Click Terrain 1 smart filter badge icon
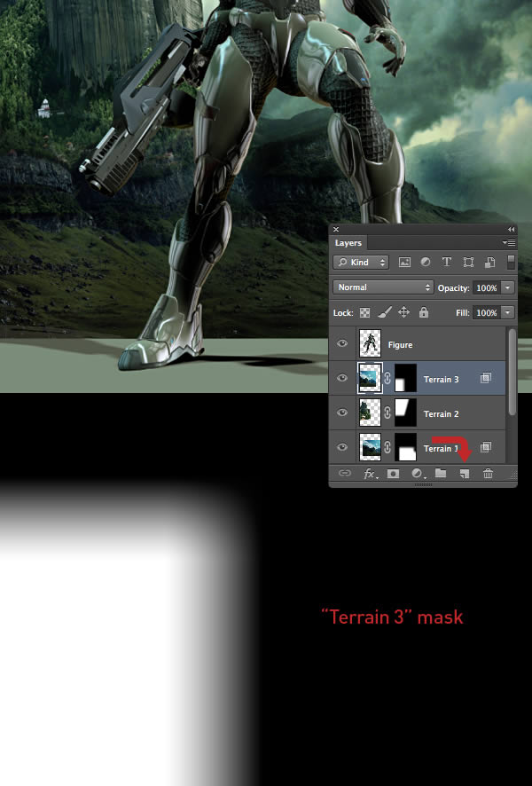Image resolution: width=532 pixels, height=786 pixels. click(485, 446)
